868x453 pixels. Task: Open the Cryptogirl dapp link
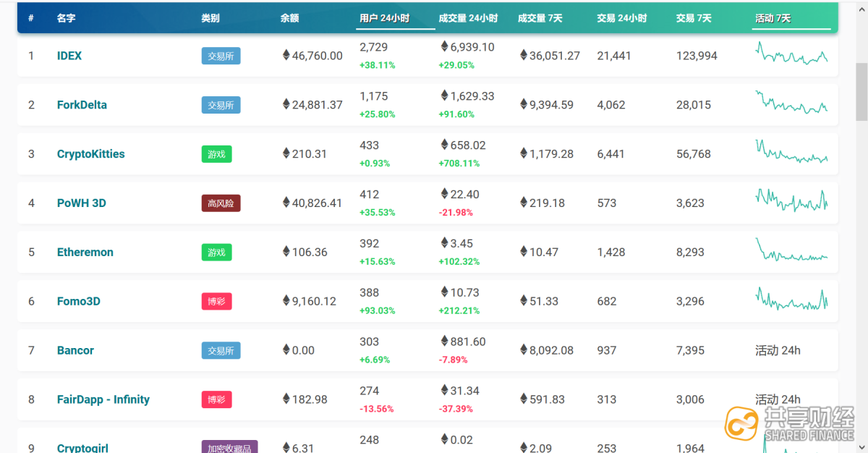point(82,448)
